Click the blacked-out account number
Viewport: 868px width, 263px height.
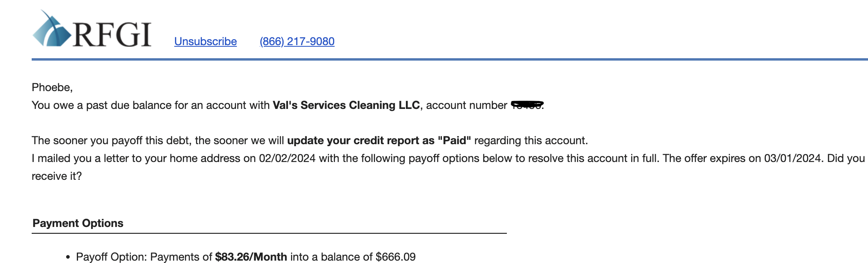pos(527,105)
